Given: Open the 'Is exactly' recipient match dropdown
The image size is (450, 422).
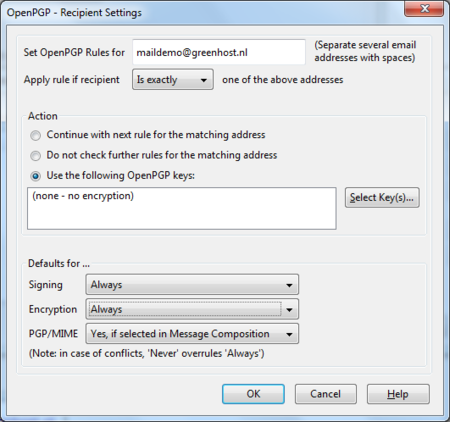Looking at the screenshot, I should [173, 79].
